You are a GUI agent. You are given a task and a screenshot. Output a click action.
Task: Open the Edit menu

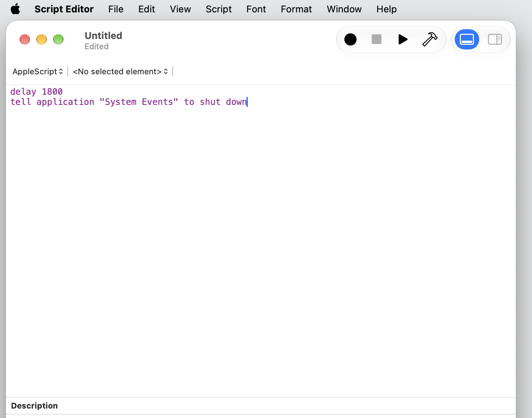(146, 9)
